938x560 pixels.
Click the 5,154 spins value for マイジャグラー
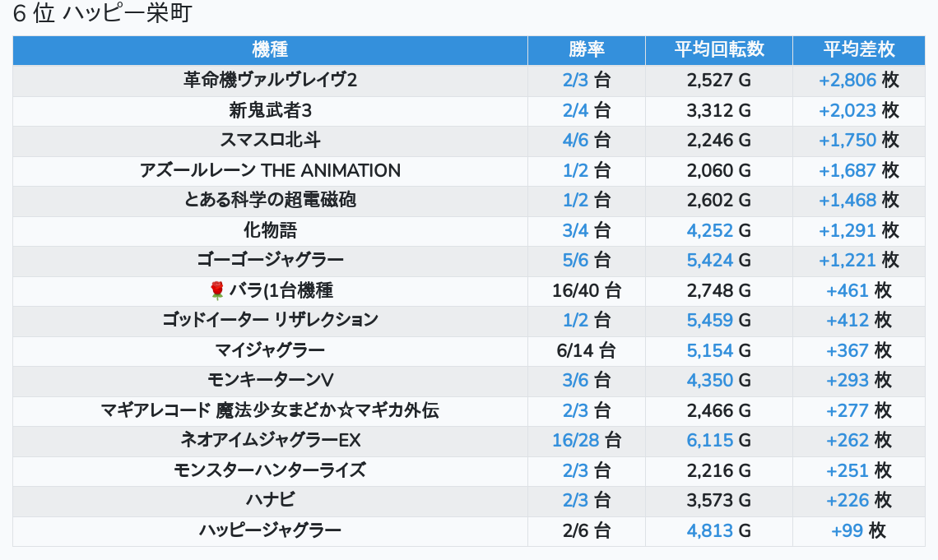(x=709, y=350)
